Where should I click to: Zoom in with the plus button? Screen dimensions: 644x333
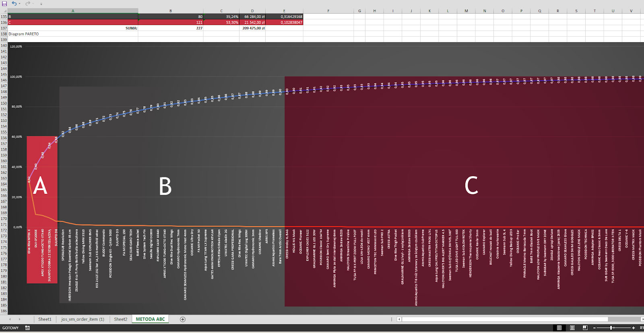[x=634, y=328]
